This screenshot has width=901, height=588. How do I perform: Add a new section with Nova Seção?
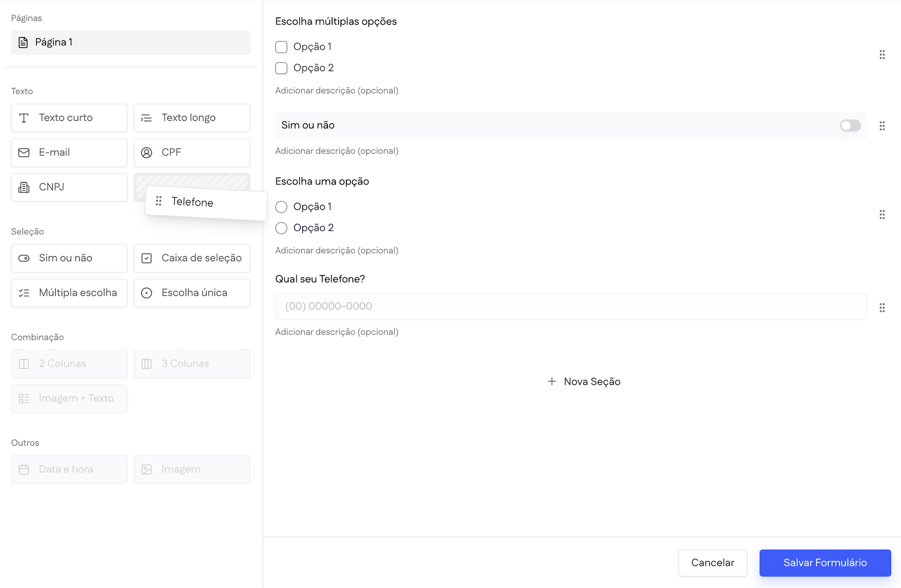(x=583, y=382)
